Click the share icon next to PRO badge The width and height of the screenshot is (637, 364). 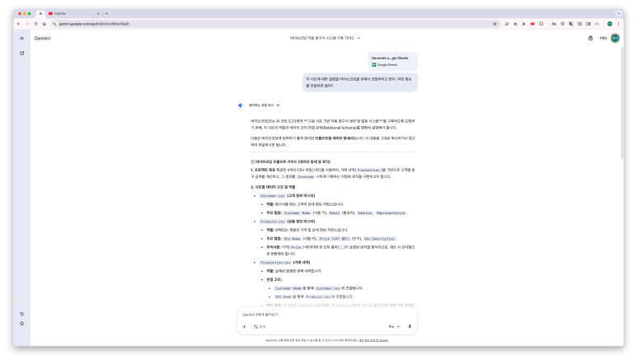point(590,38)
